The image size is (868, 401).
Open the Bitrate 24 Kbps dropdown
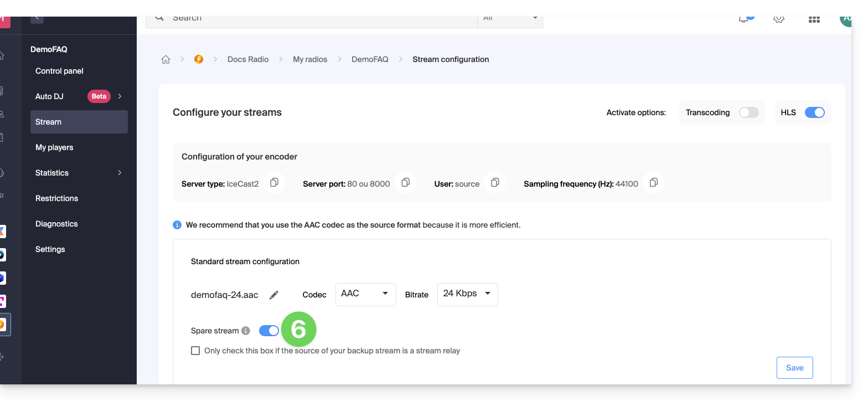click(467, 294)
